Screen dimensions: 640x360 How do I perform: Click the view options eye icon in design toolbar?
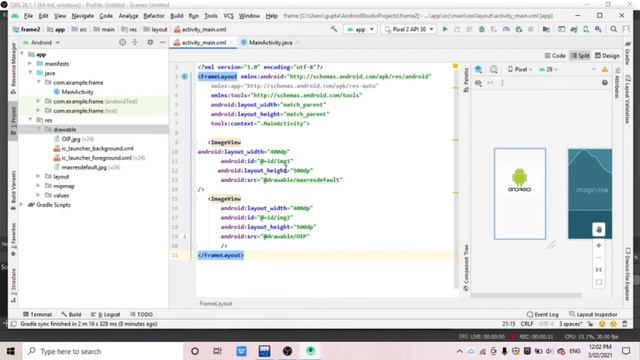click(x=478, y=83)
